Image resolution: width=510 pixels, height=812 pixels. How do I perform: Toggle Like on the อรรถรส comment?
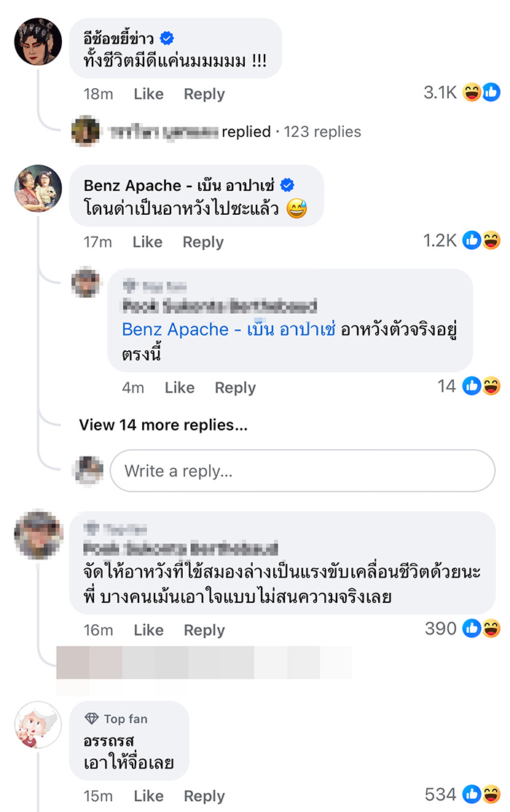click(x=148, y=795)
